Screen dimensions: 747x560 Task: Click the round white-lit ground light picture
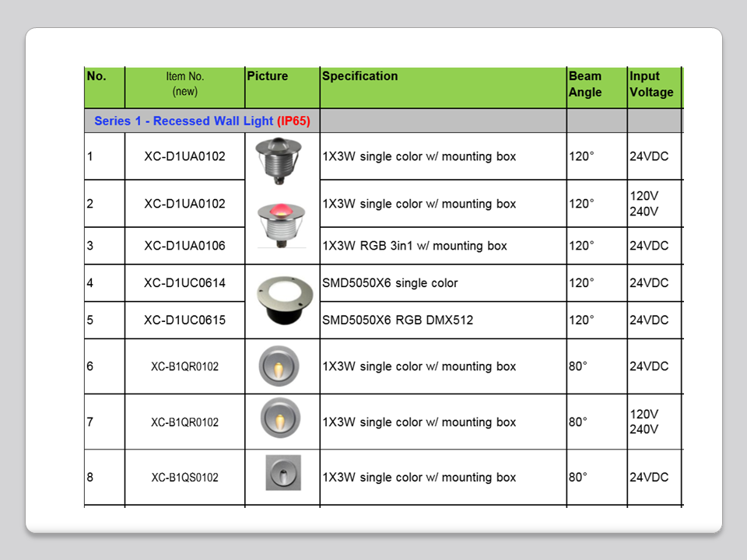282,299
